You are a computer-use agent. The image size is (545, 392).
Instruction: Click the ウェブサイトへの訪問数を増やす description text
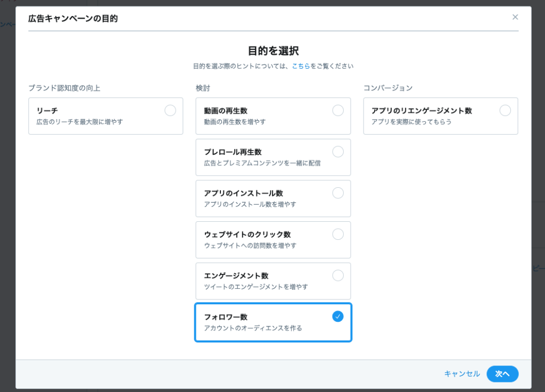pyautogui.click(x=250, y=246)
